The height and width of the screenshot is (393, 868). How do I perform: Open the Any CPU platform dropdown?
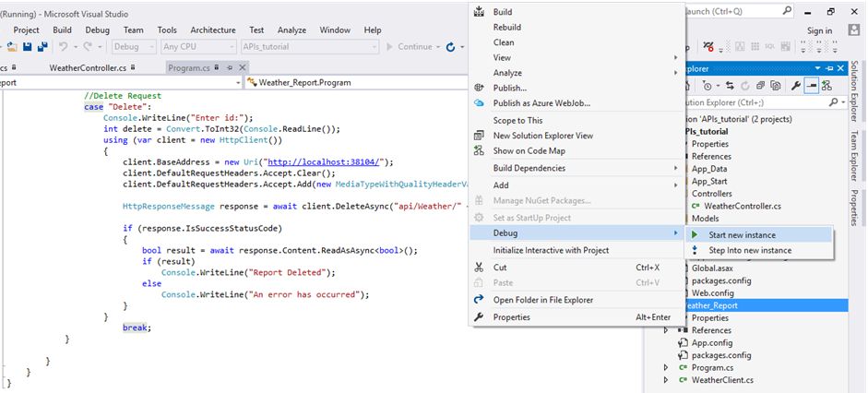click(199, 47)
